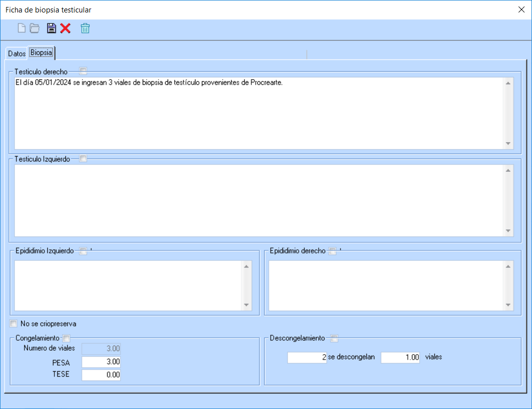Enable the Epididimio Izquierdo checkbox
Image resolution: width=532 pixels, height=409 pixels.
click(x=83, y=251)
